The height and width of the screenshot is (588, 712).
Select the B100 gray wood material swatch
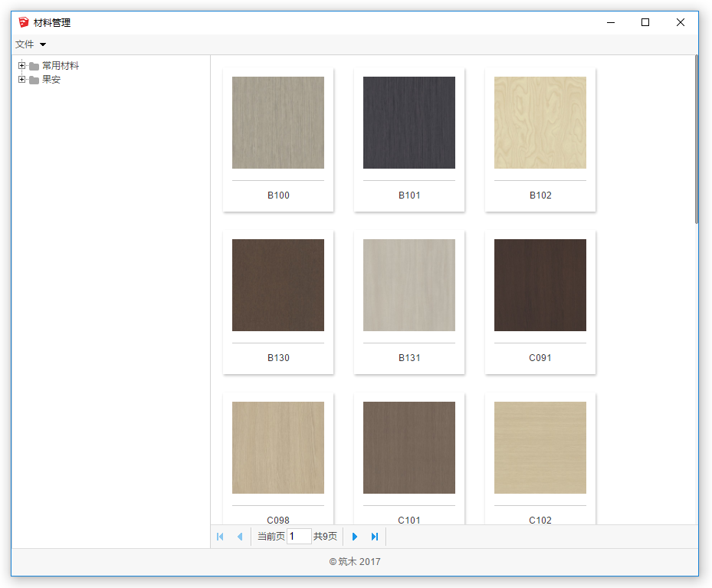click(278, 123)
